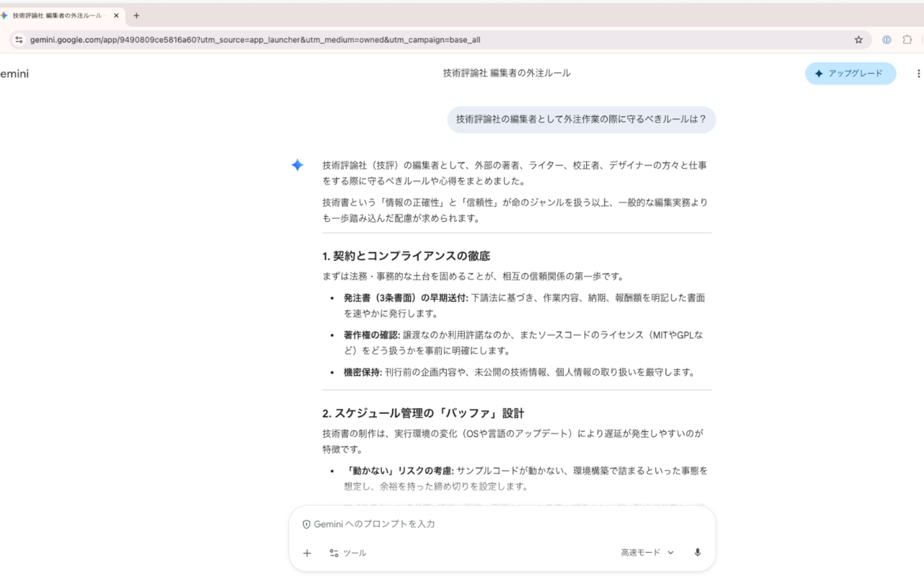Bookmark this page with the star icon
This screenshot has width=924, height=578.
858,40
